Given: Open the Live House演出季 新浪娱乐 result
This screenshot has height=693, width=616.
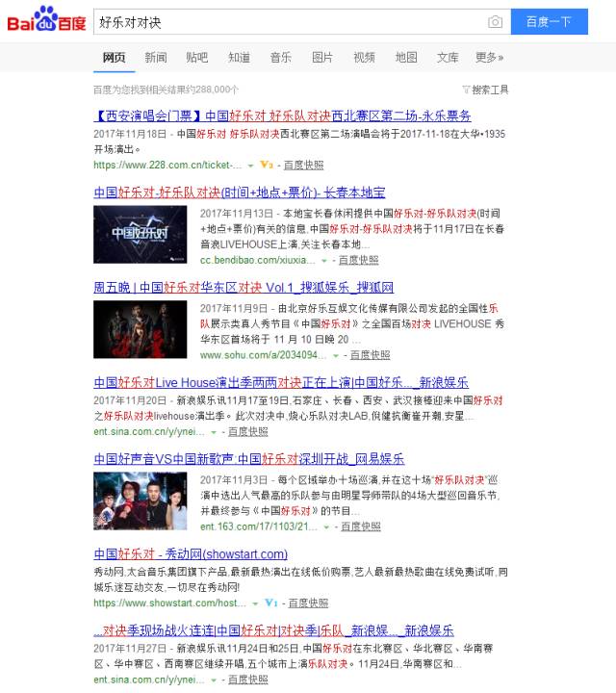Looking at the screenshot, I should coord(281,383).
